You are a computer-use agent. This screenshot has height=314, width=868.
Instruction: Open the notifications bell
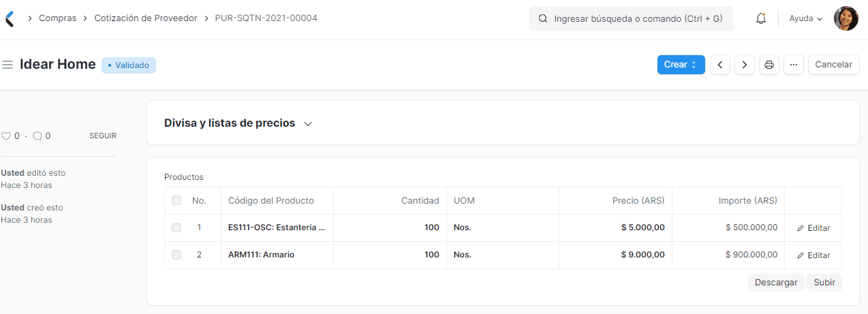(761, 18)
